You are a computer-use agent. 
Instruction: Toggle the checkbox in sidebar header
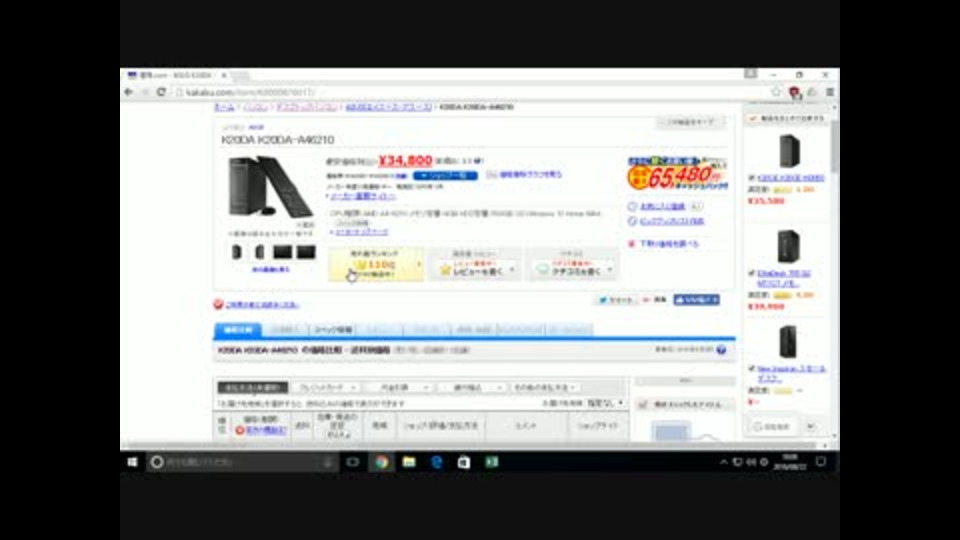point(753,118)
